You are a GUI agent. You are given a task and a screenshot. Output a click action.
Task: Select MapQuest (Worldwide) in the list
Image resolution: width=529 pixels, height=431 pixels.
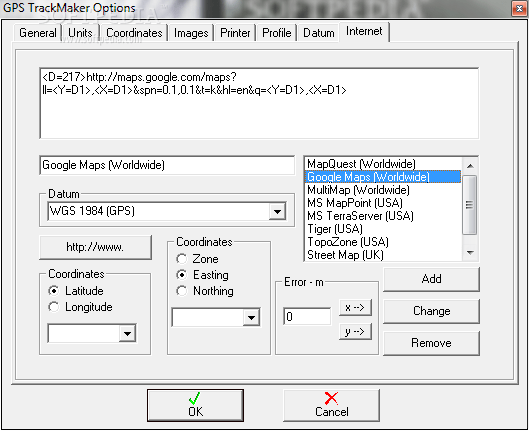(x=383, y=164)
